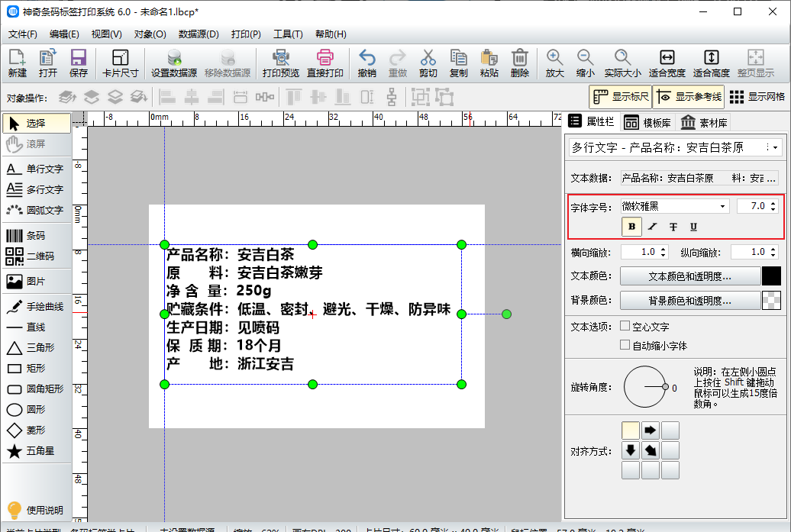The width and height of the screenshot is (791, 532).
Task: Toggle bold B font style
Action: pyautogui.click(x=631, y=227)
